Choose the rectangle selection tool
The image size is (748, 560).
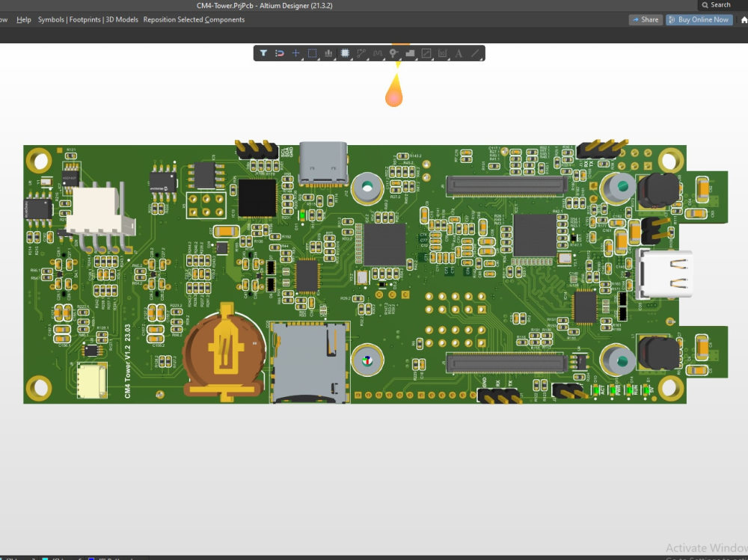click(x=312, y=53)
